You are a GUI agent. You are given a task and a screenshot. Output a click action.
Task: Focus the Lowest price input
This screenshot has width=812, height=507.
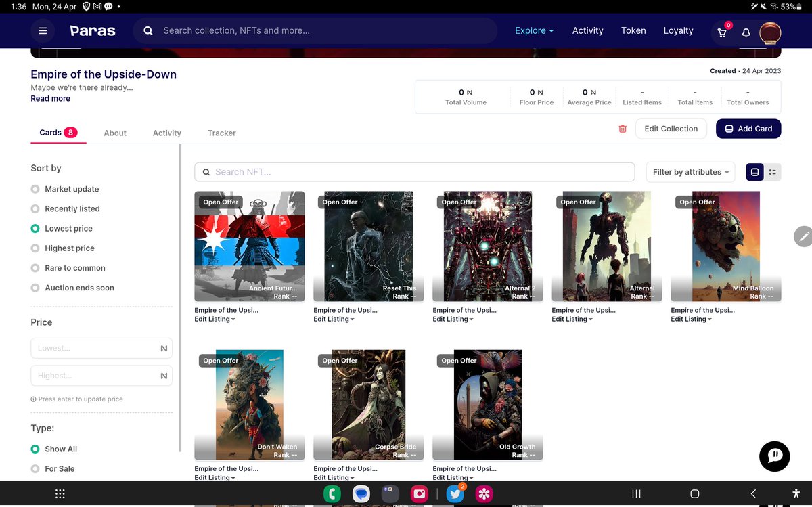pos(101,348)
